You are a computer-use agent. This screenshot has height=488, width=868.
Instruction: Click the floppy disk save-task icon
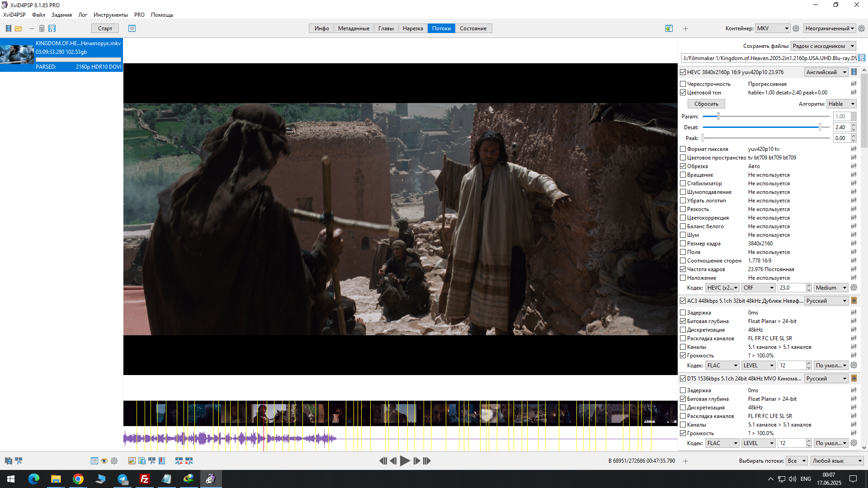point(52,28)
